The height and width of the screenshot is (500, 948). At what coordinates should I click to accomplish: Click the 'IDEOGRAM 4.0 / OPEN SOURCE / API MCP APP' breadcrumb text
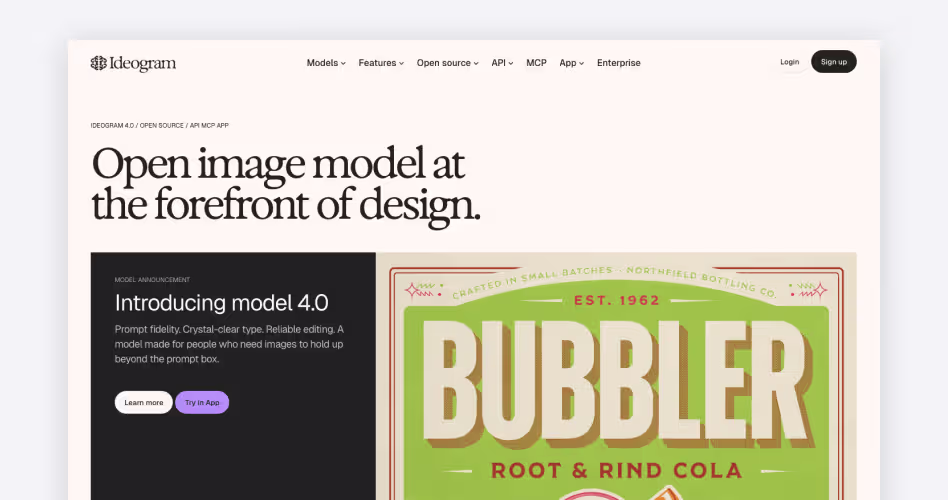160,126
